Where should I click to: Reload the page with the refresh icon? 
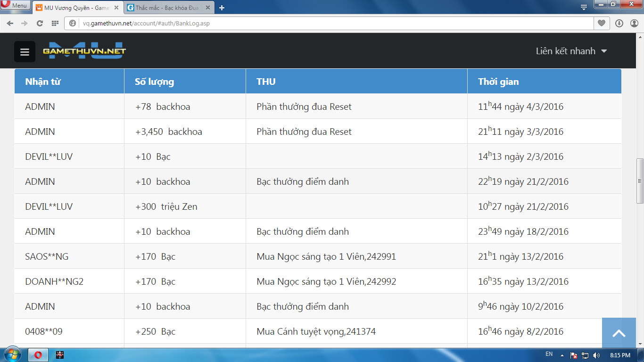coord(40,23)
